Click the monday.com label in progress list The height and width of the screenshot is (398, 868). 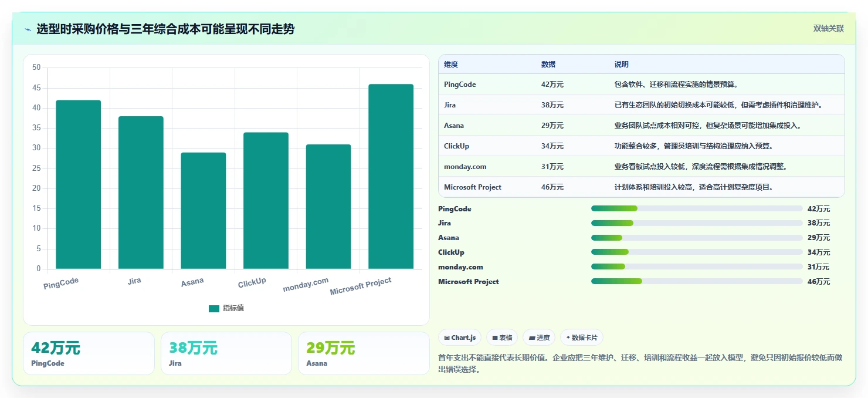(460, 267)
